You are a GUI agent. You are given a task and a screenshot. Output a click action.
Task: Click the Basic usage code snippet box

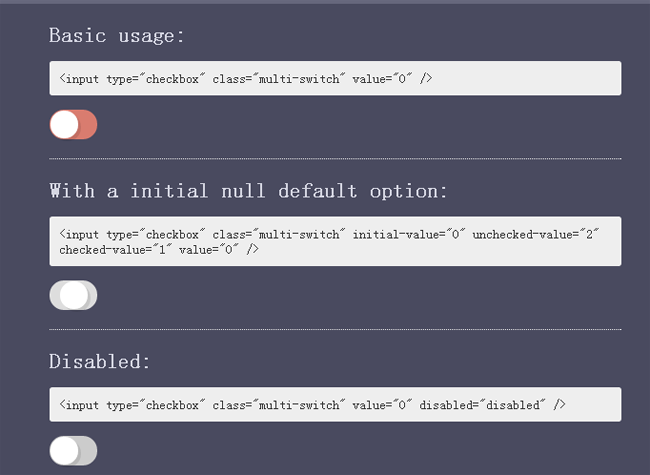(335, 78)
